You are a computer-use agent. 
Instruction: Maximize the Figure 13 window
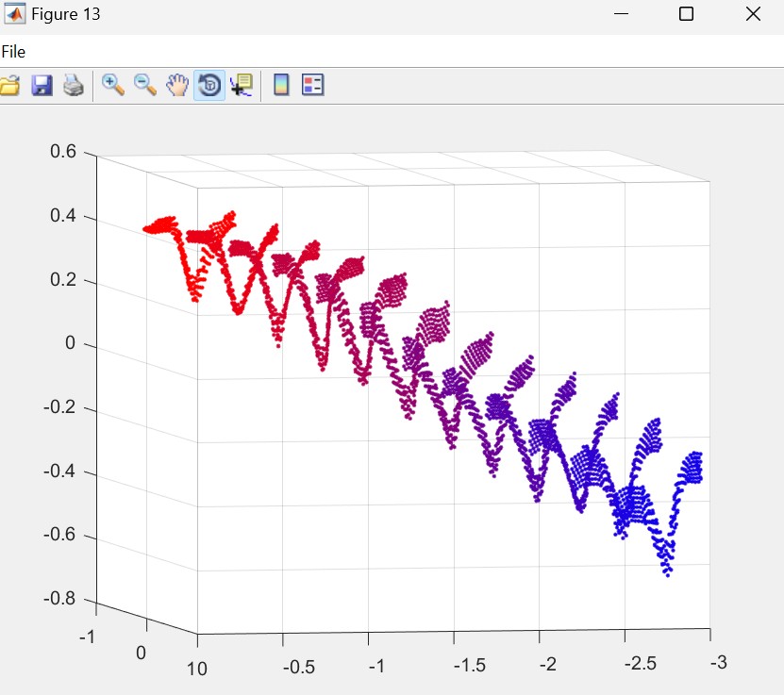686,14
